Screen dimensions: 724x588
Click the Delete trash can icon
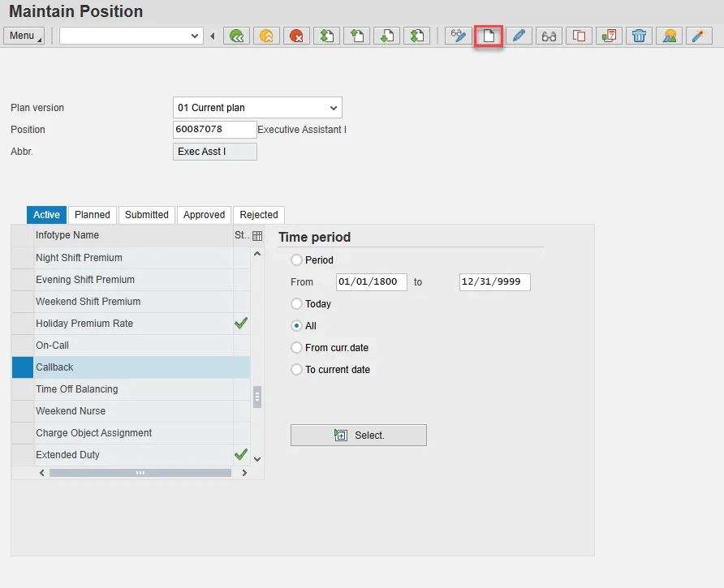(640, 36)
